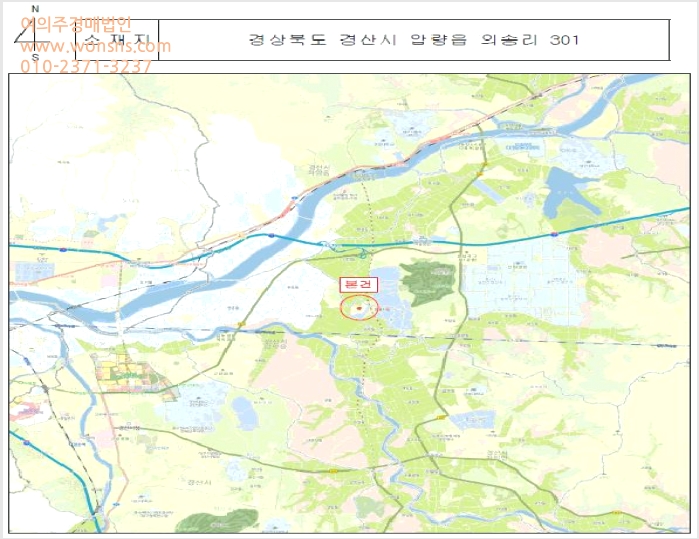Click the north-south compass arrow symbol
The width and height of the screenshot is (699, 539).
click(33, 34)
